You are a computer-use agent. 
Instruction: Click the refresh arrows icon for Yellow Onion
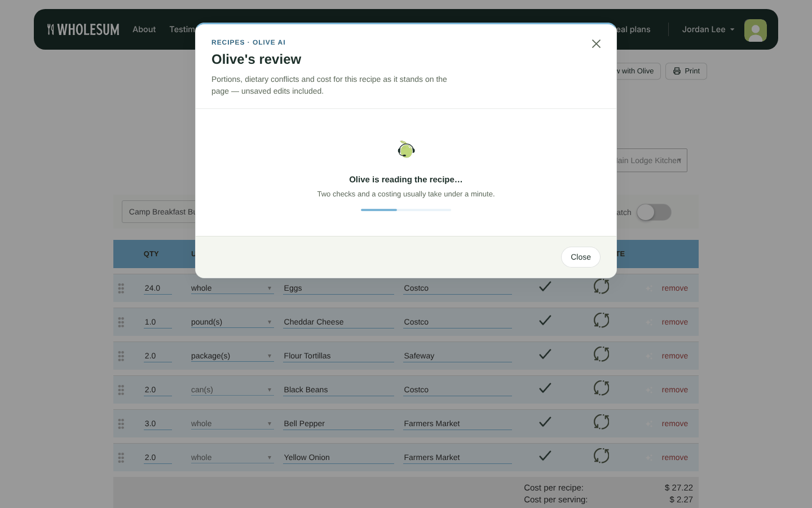click(x=602, y=456)
